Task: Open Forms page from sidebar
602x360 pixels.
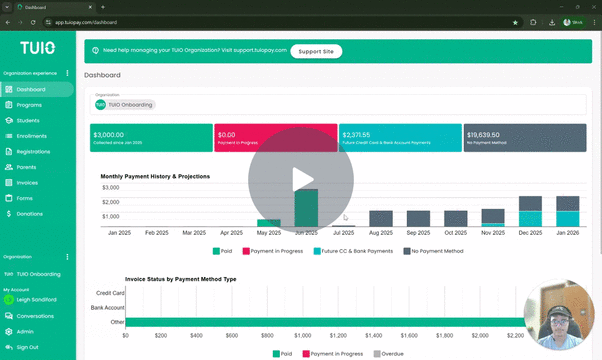Action: click(24, 198)
